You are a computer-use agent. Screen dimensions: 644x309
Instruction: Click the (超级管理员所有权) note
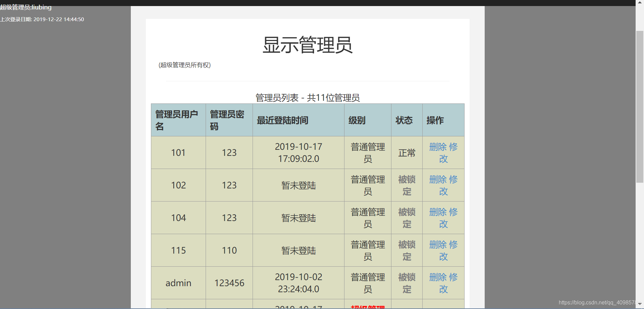pyautogui.click(x=184, y=65)
